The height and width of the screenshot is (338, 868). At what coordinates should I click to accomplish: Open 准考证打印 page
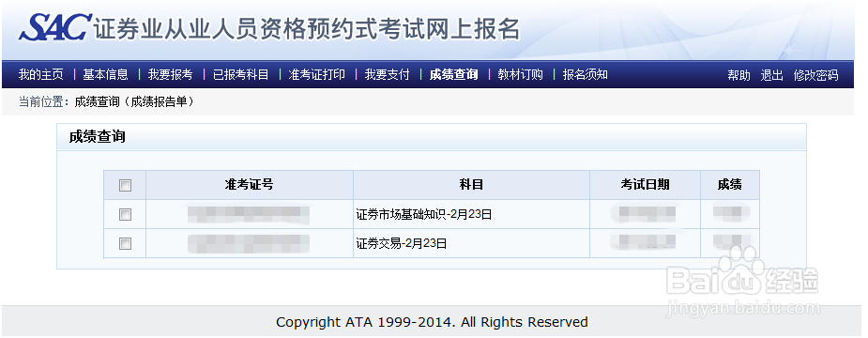[x=316, y=75]
